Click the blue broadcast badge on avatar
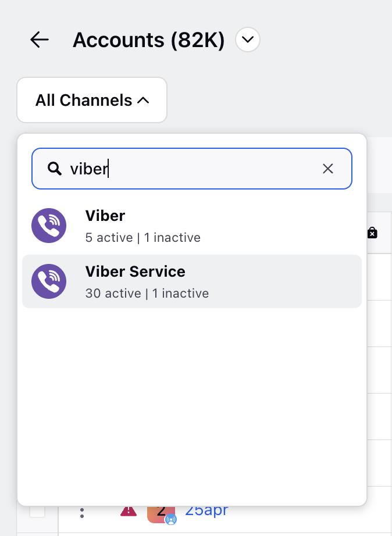This screenshot has width=392, height=536. [x=170, y=520]
